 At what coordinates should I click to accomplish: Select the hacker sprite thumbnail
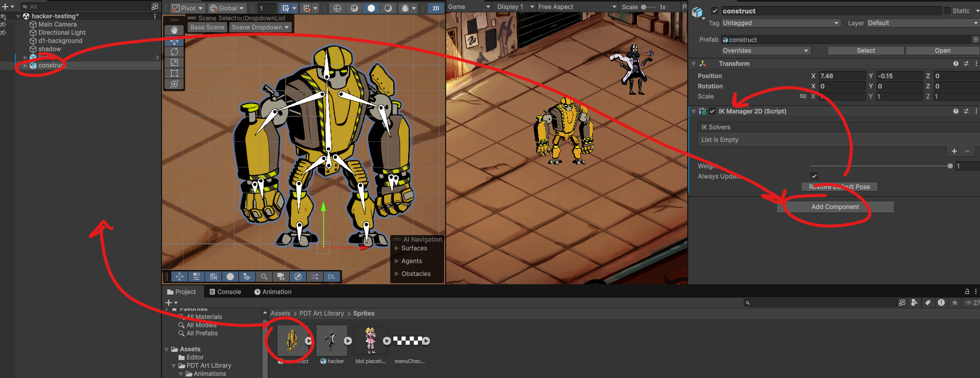pos(331,340)
